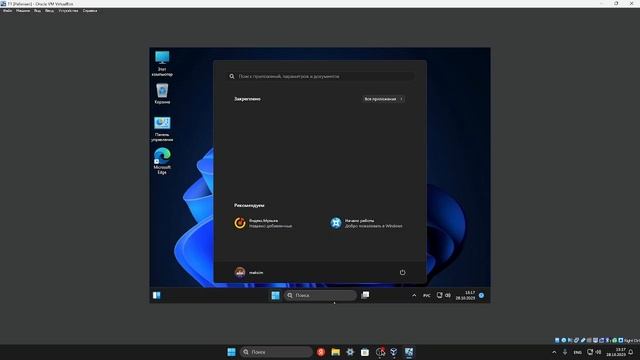This screenshot has width=640, height=360.
Task: Click the host Windows Start button
Action: click(x=231, y=352)
